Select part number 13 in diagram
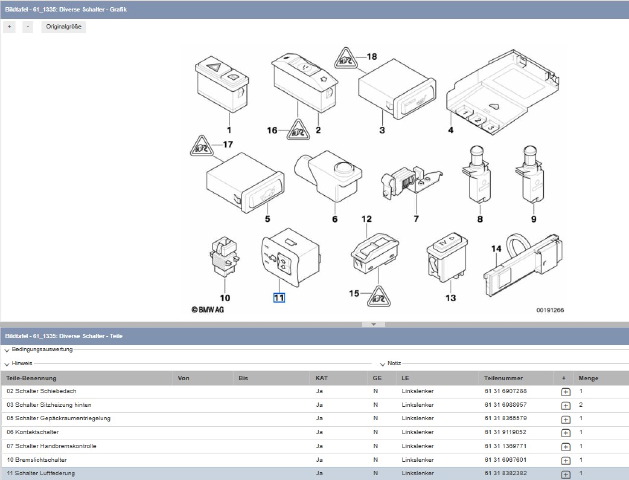This screenshot has height=480, width=629. [450, 298]
